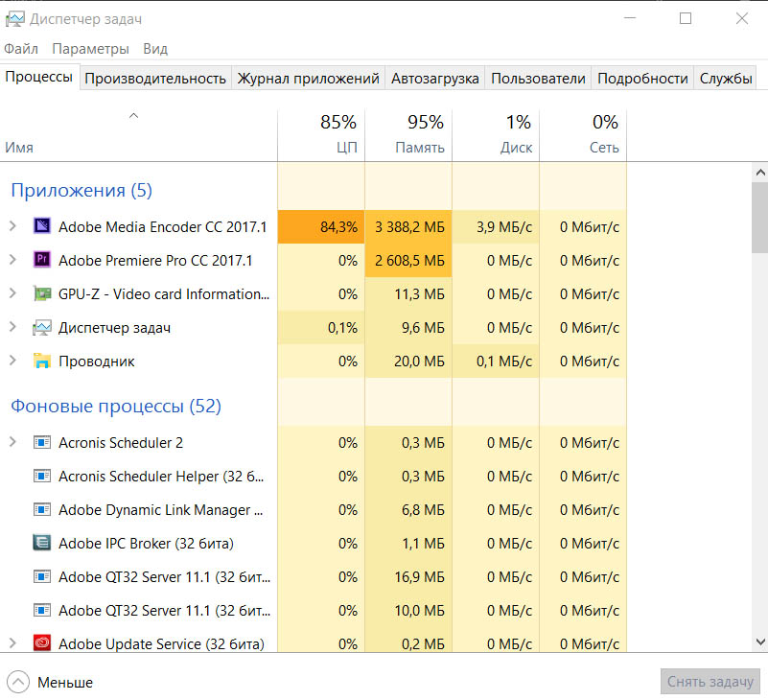Click the 6,8 МБ memory cell
Screen dimensions: 768x700
coord(408,510)
